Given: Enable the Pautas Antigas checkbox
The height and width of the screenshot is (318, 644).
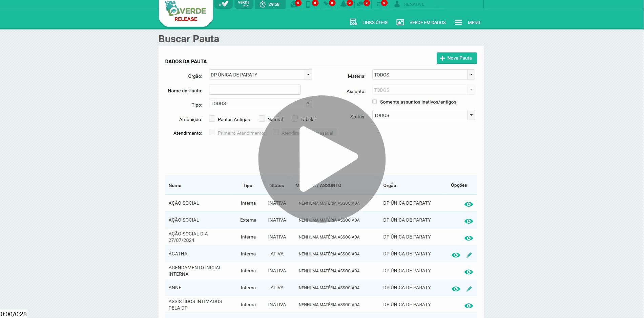Looking at the screenshot, I should pyautogui.click(x=212, y=119).
